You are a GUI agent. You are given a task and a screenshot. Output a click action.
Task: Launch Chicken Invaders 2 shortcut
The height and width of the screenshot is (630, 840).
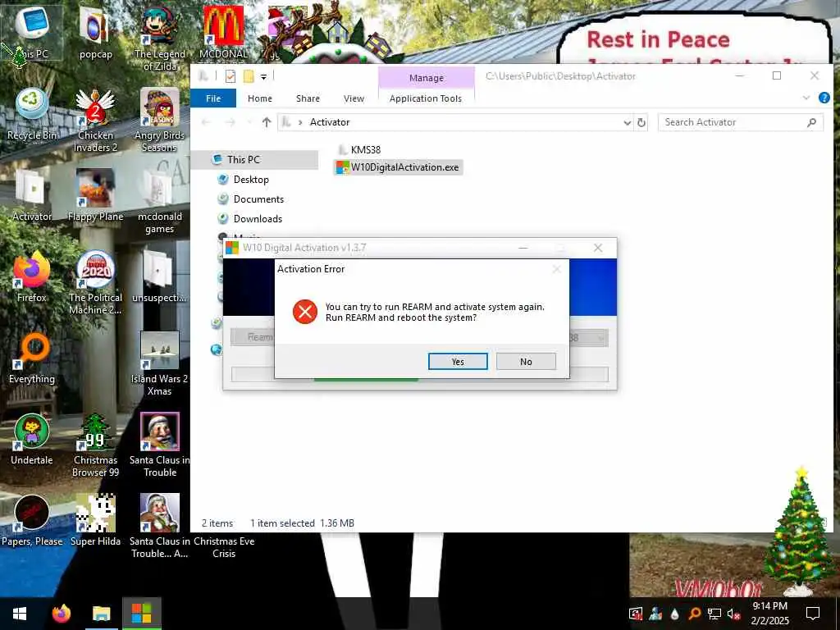coord(95,120)
